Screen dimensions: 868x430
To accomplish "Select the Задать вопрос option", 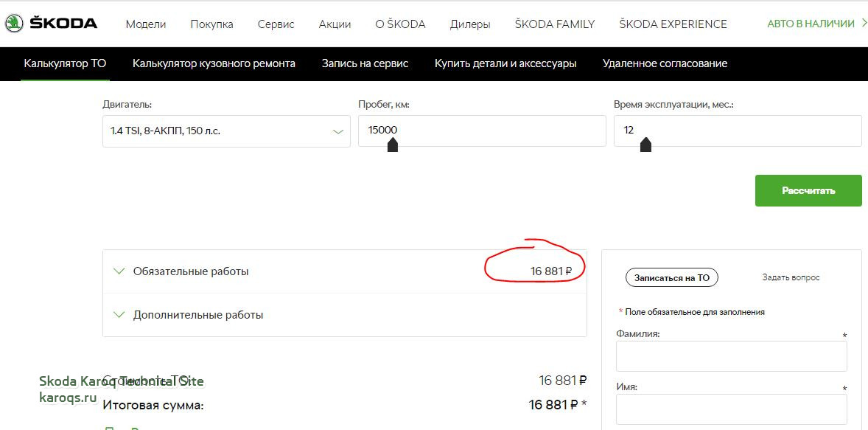I will click(x=791, y=277).
